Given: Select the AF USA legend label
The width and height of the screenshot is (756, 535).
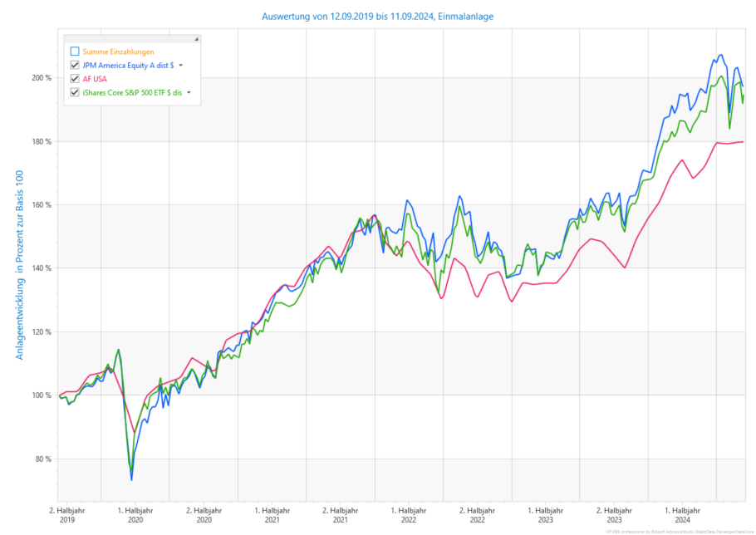Looking at the screenshot, I should [96, 79].
